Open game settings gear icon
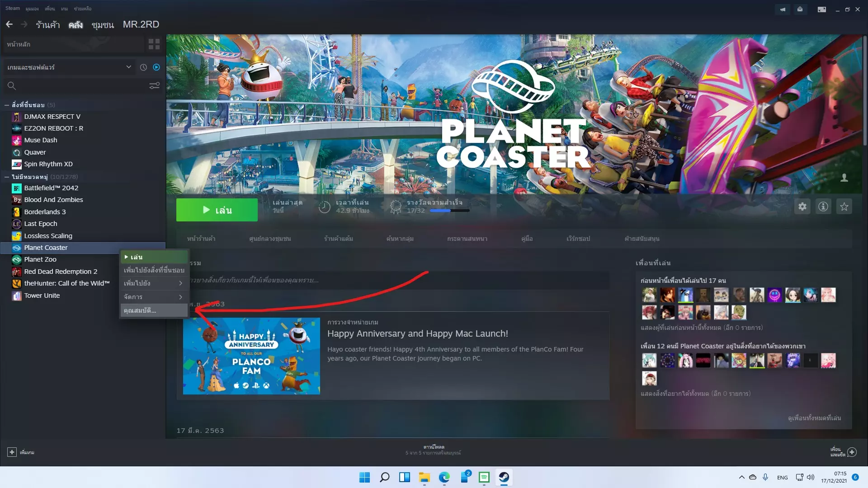This screenshot has width=868, height=488. click(802, 206)
